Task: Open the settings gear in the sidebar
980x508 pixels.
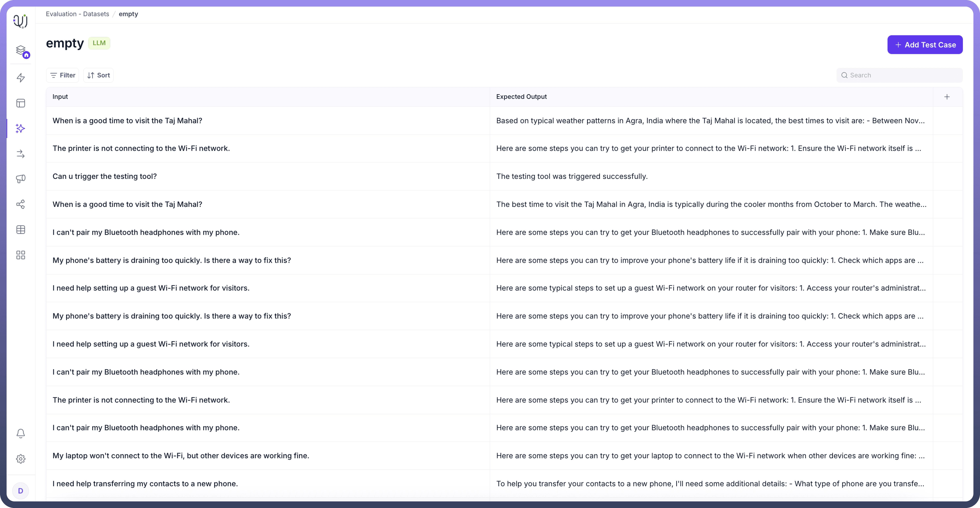Action: (x=21, y=459)
